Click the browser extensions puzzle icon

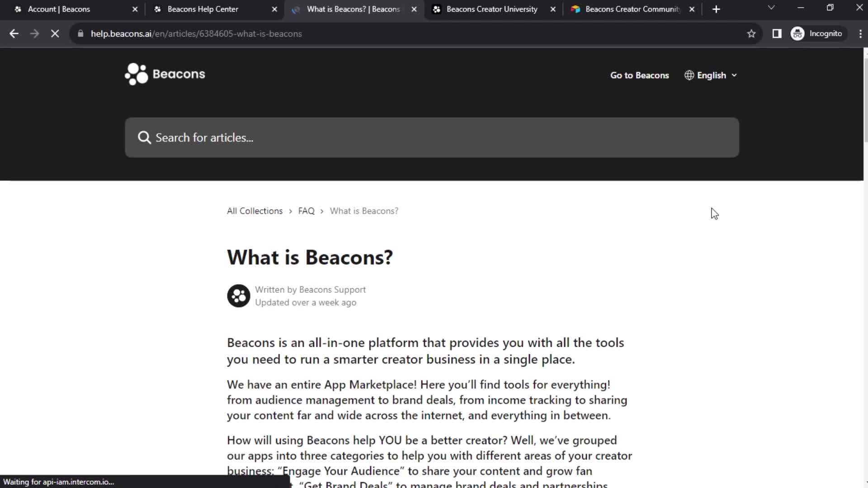[778, 33]
